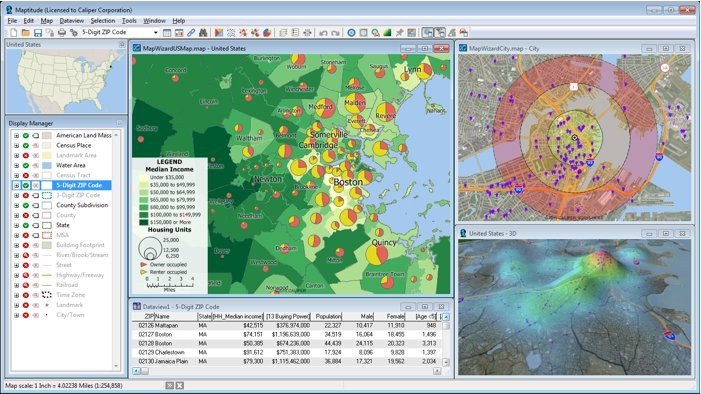Image resolution: width=701 pixels, height=394 pixels.
Task: Expand the American Land Mass tree node
Action: 17,136
